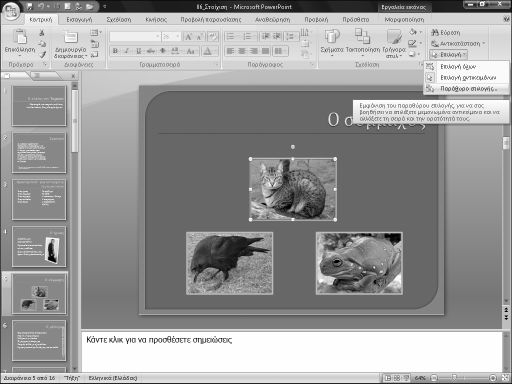Toggle Text Shadow formatting

(163, 51)
